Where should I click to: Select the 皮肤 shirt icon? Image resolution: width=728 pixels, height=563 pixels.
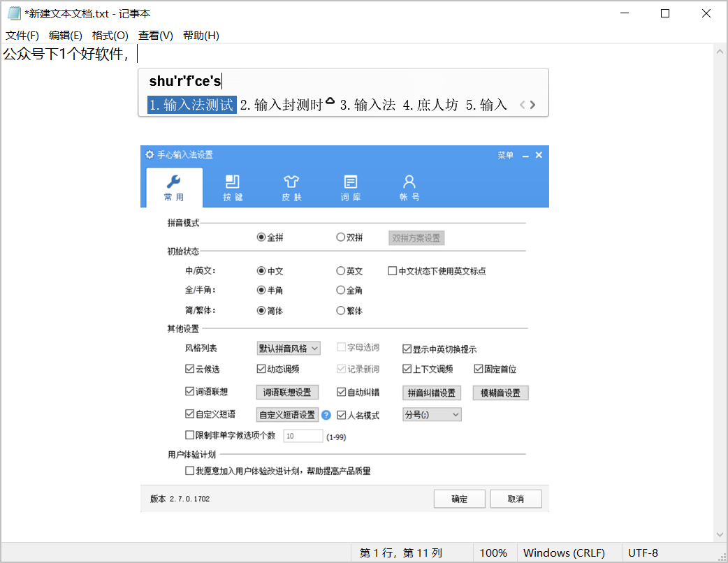click(291, 182)
